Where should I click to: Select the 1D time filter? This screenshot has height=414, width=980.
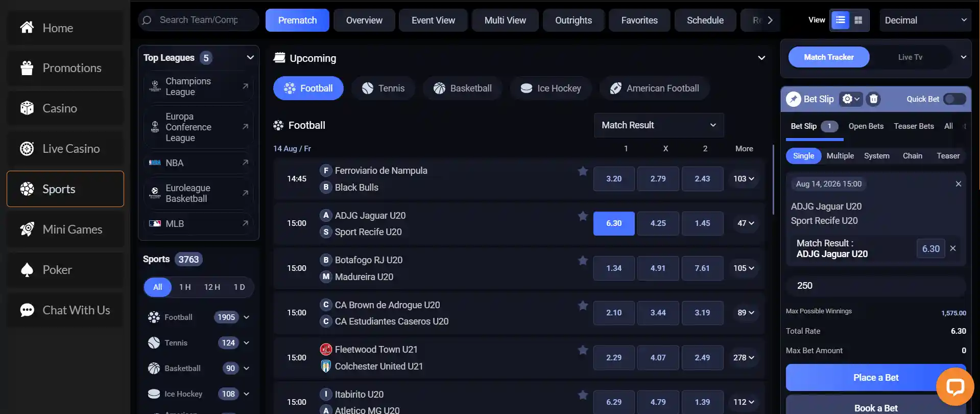[239, 287]
